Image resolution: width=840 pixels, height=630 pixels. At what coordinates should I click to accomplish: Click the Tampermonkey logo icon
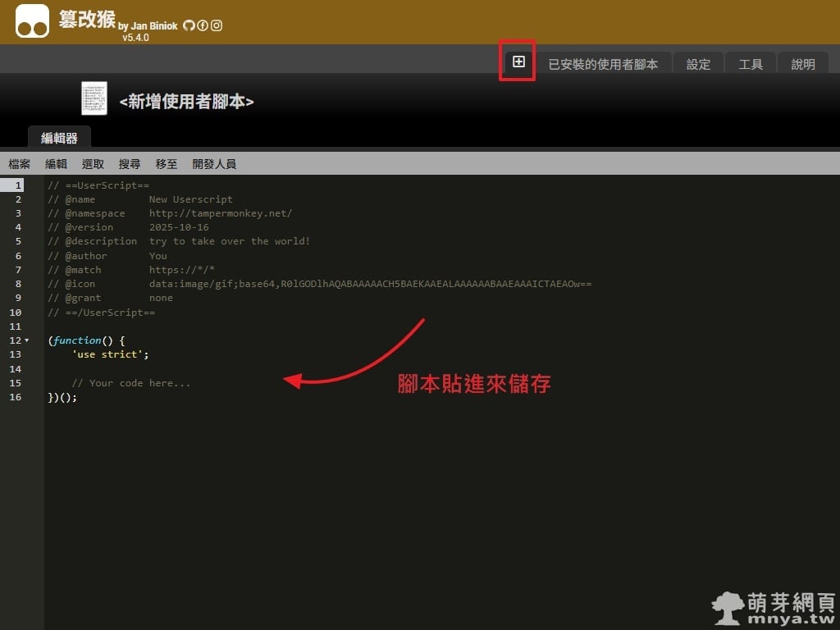coord(32,21)
